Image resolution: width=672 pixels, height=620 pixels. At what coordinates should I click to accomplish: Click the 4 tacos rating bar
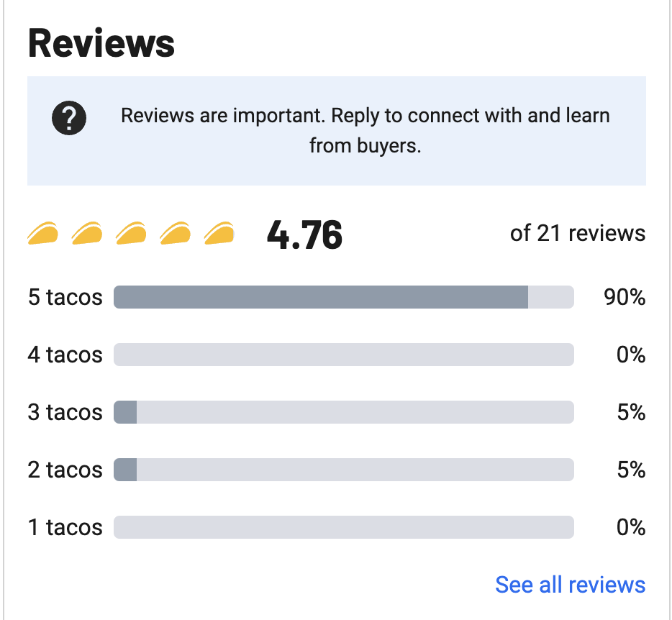point(343,355)
